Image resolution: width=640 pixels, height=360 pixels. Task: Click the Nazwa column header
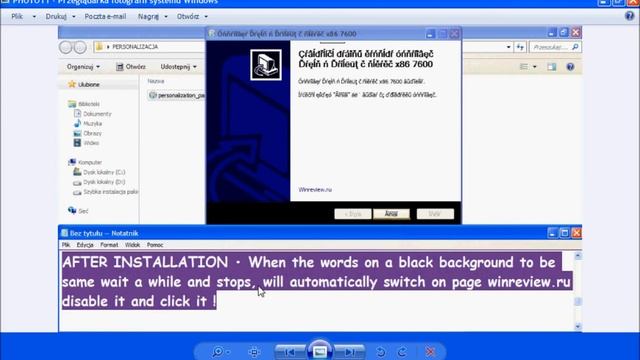156,81
